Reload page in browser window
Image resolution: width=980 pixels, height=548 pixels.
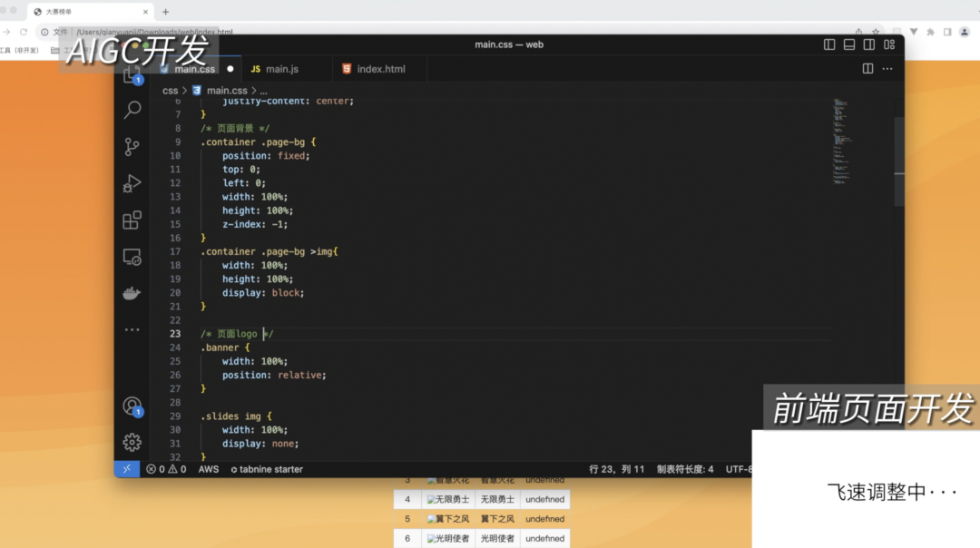tap(24, 32)
